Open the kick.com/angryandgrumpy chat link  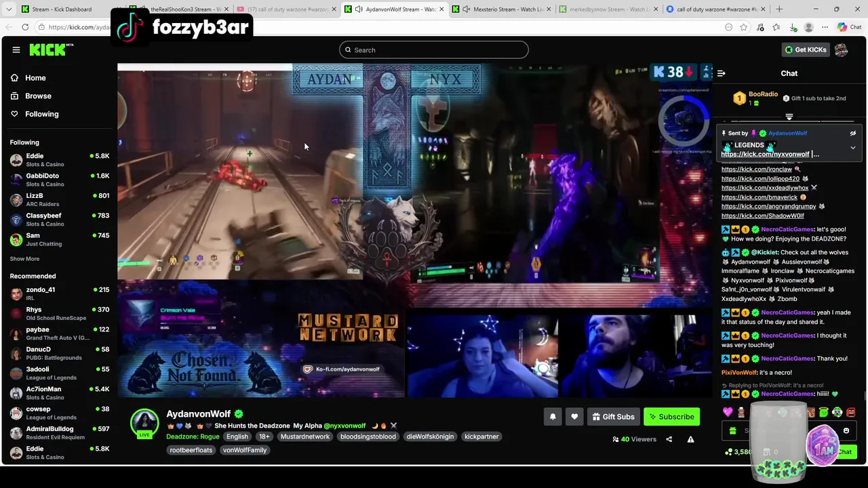pos(768,206)
